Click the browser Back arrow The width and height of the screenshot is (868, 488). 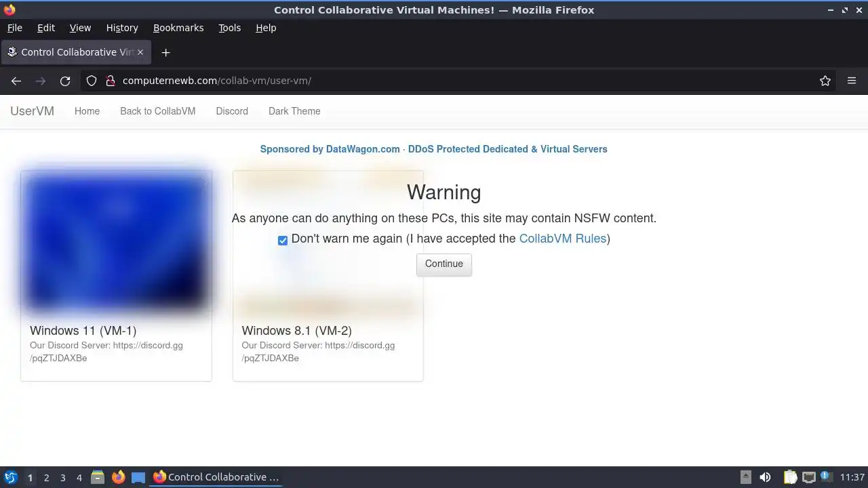click(16, 81)
